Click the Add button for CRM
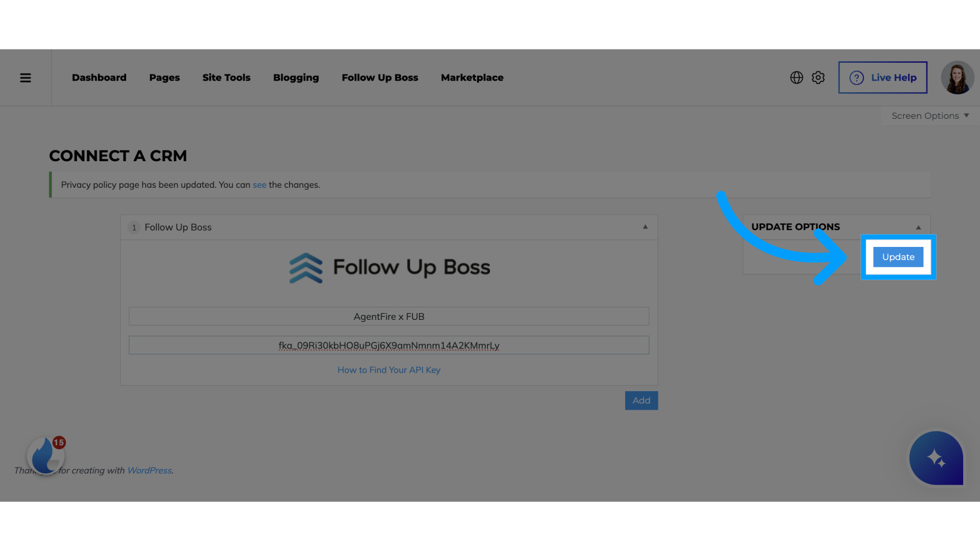980x551 pixels. point(642,400)
